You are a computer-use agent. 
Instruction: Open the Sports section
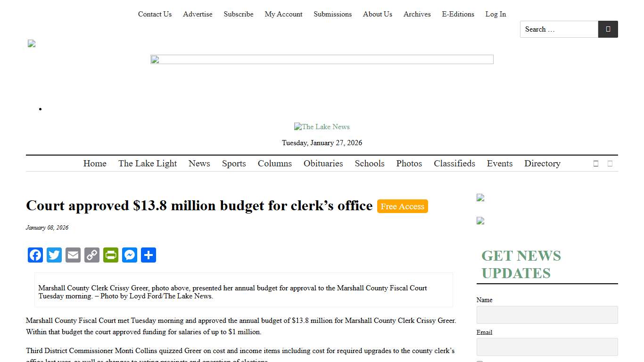(234, 163)
